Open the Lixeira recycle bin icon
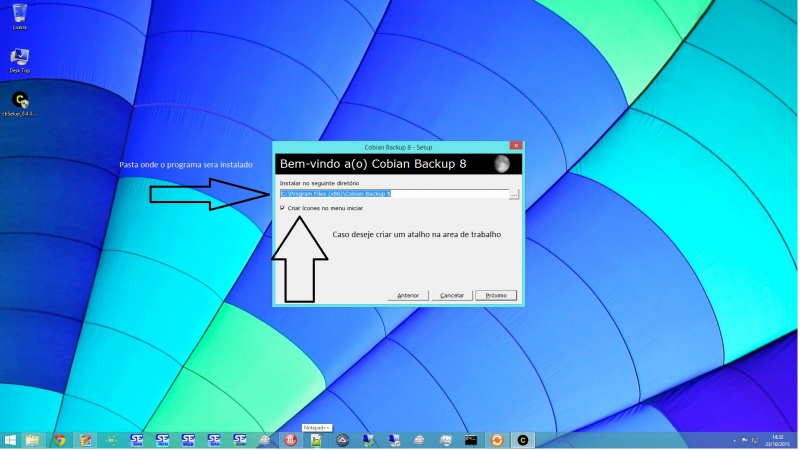The image size is (800, 451). 20,16
